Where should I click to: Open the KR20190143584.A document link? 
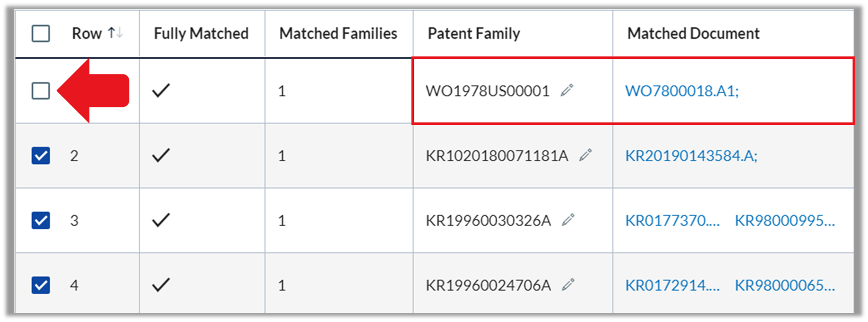point(691,156)
